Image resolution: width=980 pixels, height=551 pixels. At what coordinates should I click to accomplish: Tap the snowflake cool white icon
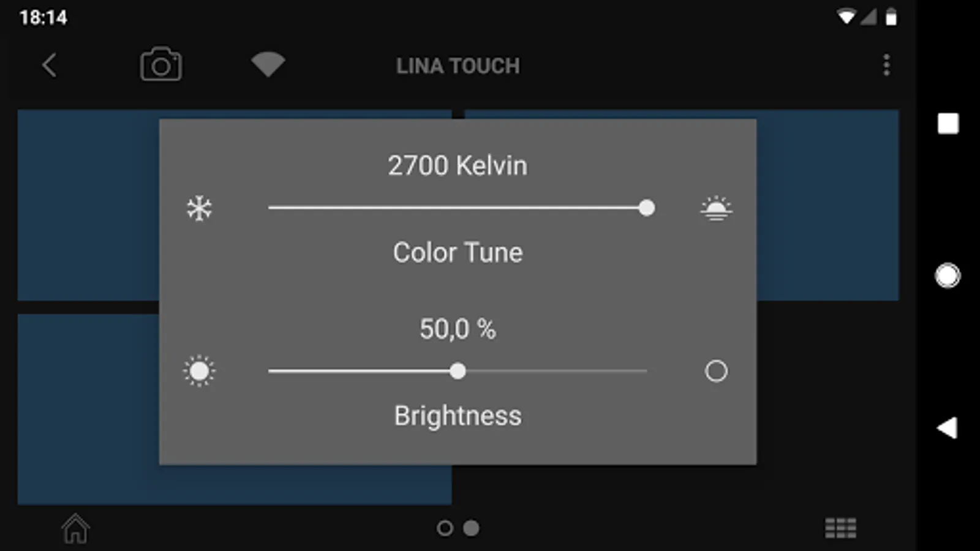(x=199, y=208)
